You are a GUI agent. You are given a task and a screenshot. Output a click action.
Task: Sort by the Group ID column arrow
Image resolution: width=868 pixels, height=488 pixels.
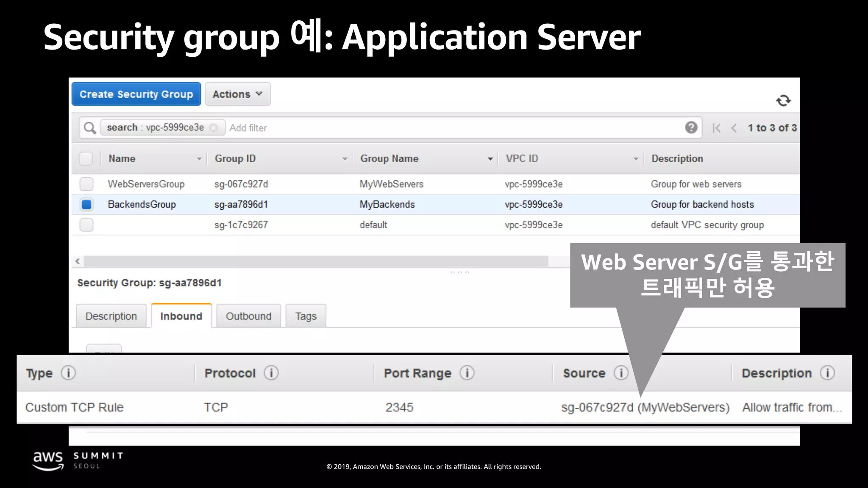click(x=345, y=159)
